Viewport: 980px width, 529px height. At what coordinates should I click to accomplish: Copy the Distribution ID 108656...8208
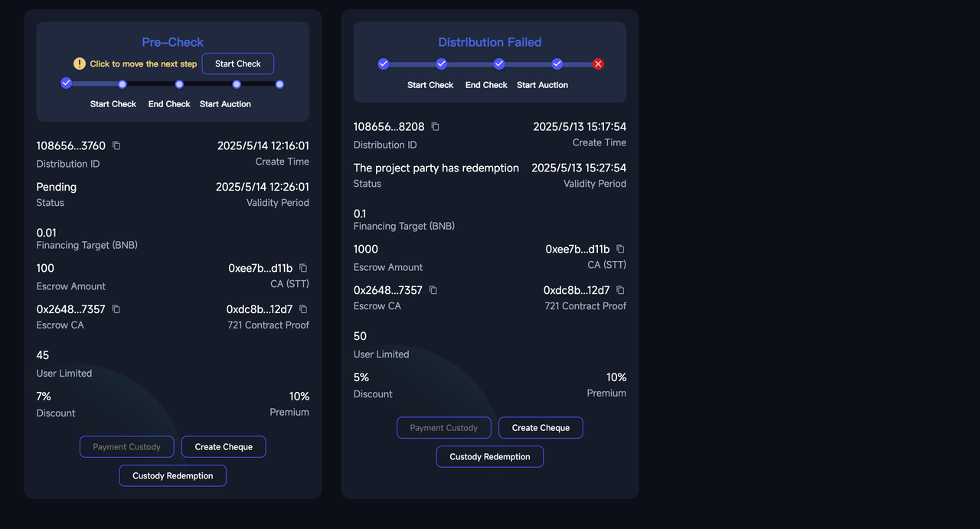pos(435,126)
